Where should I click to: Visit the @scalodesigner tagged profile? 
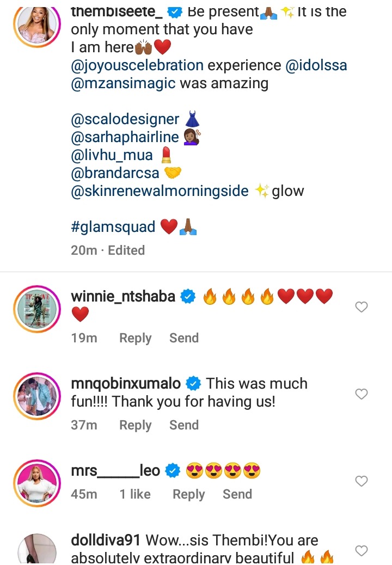[125, 119]
